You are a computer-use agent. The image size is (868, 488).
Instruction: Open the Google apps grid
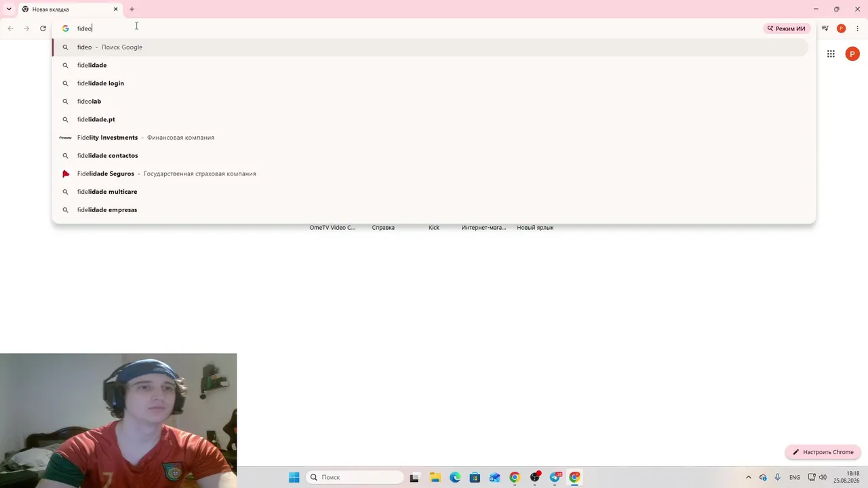(x=831, y=54)
